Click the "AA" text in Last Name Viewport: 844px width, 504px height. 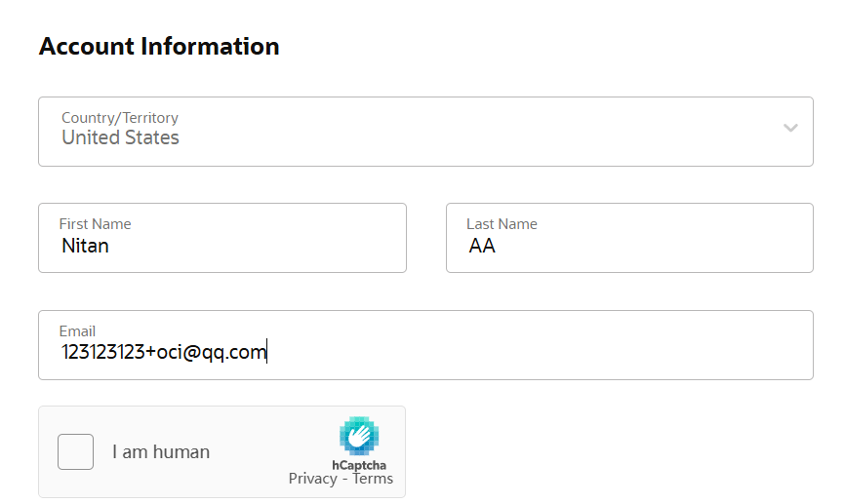tap(482, 246)
